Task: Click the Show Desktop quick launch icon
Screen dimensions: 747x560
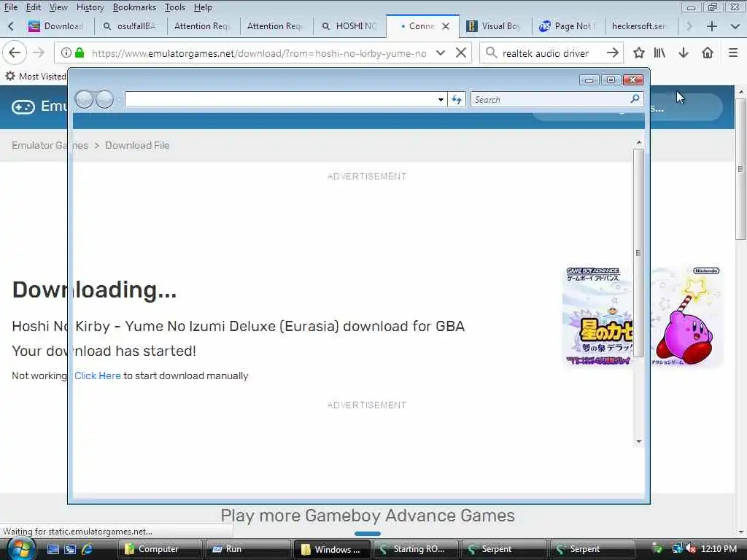Action: (x=53, y=549)
